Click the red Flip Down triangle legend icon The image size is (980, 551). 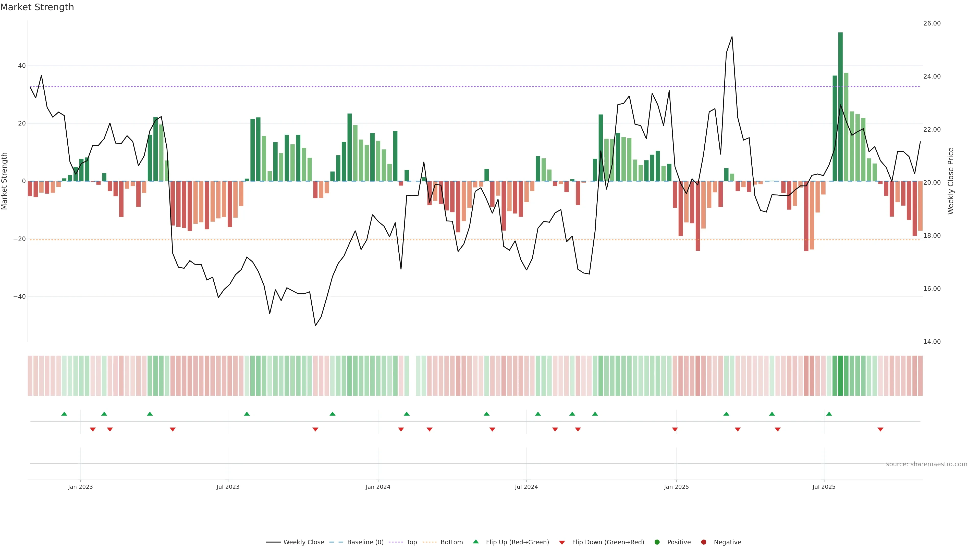pos(562,543)
